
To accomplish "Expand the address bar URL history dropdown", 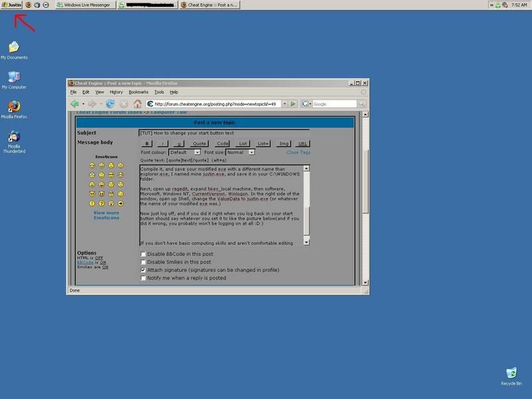I will [284, 104].
